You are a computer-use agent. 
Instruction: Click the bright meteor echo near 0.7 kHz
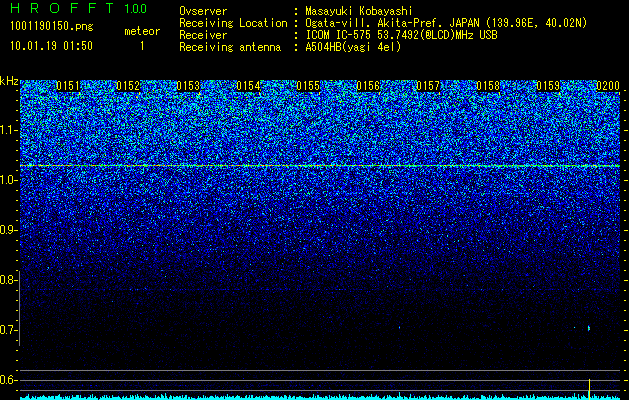589,328
